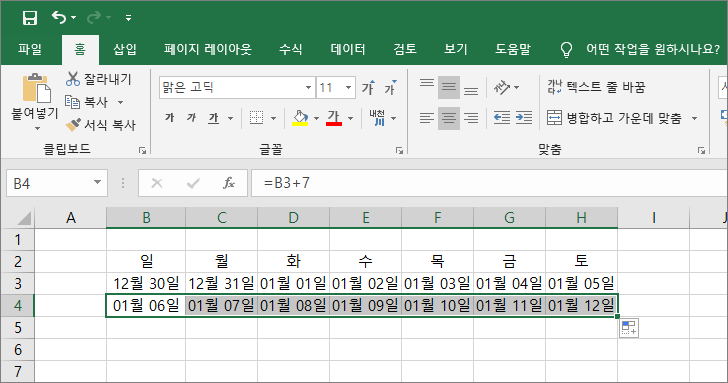This screenshot has height=383, width=728.
Task: Open the 도움말 tab
Action: click(x=513, y=49)
